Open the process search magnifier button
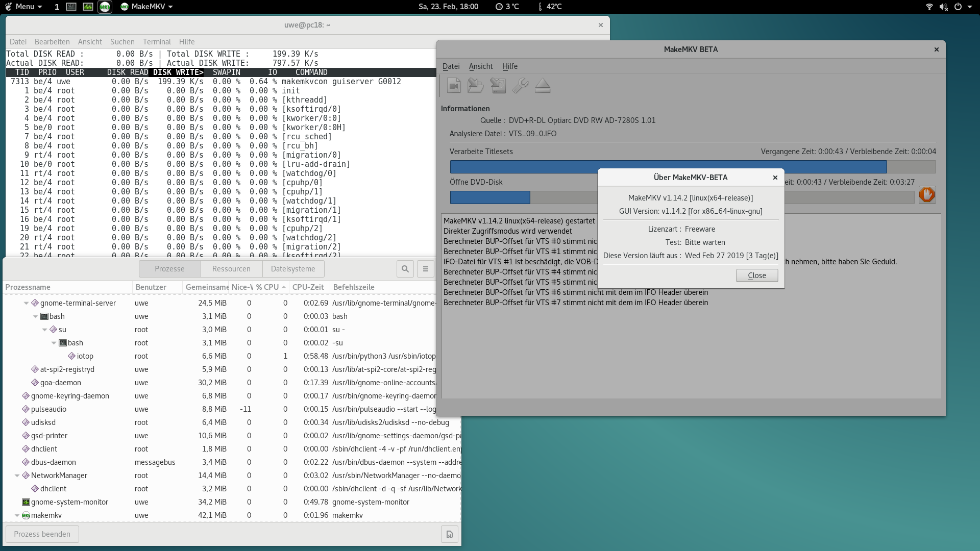This screenshot has height=551, width=980. (x=405, y=269)
